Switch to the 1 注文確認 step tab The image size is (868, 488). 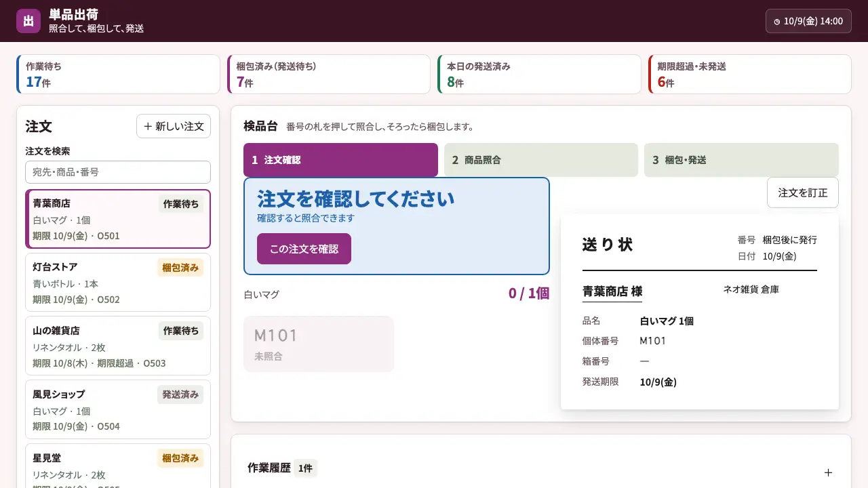click(x=340, y=160)
